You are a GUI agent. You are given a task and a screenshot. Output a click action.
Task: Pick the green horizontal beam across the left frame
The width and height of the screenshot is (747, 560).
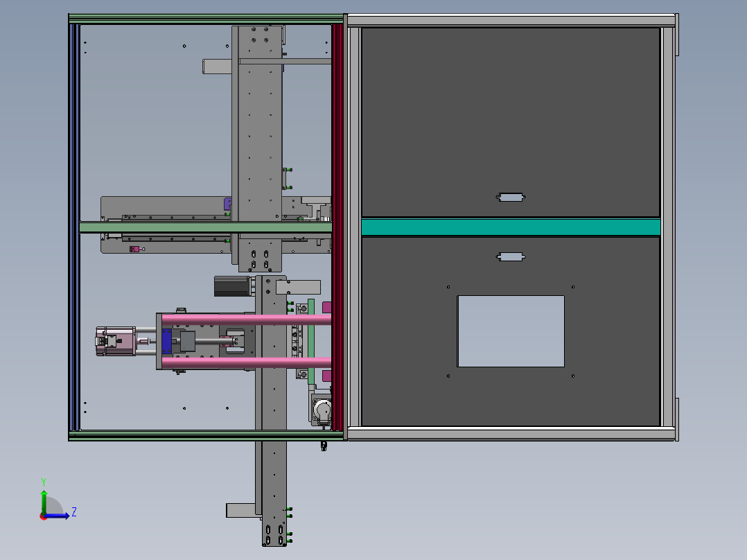[205, 227]
